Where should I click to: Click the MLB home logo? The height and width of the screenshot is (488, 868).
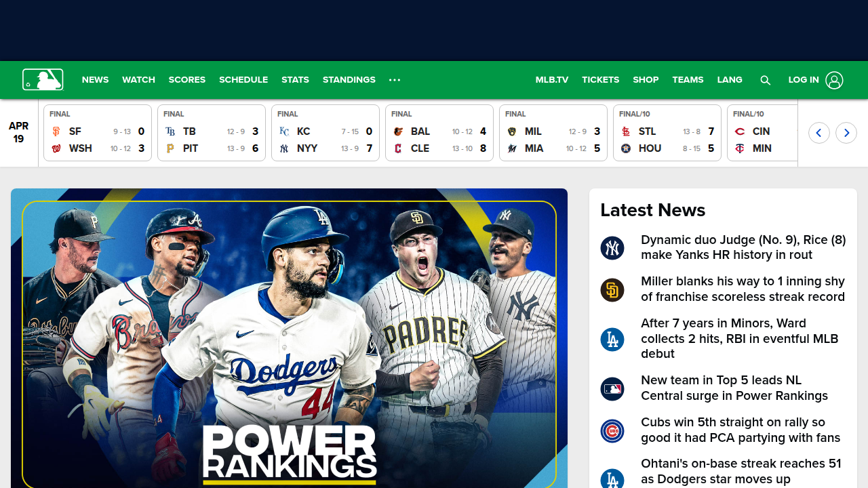[x=43, y=79]
